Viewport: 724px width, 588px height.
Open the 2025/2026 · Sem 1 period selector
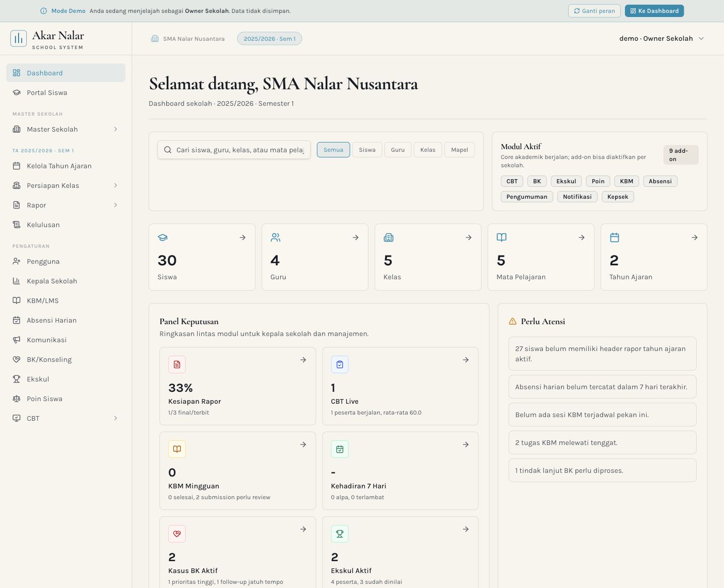[x=269, y=39]
